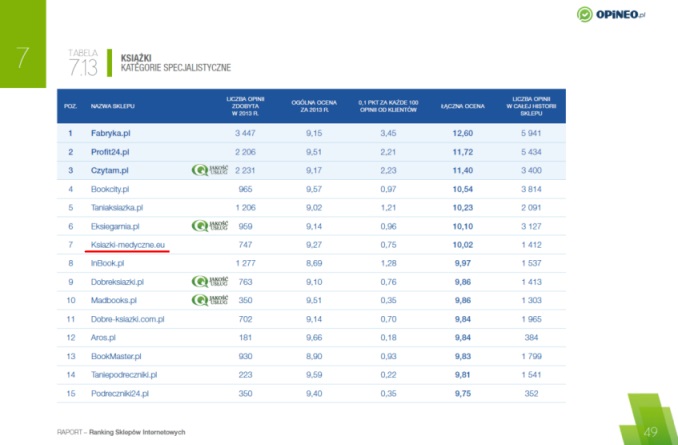Viewport: 678px width, 445px height.
Task: Select Dobre-ksiazki.com.pl's history count 1 965
Action: (531, 319)
